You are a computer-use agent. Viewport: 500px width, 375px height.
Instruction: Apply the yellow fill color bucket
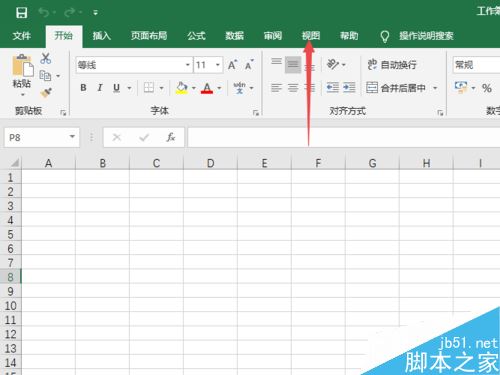pyautogui.click(x=182, y=88)
